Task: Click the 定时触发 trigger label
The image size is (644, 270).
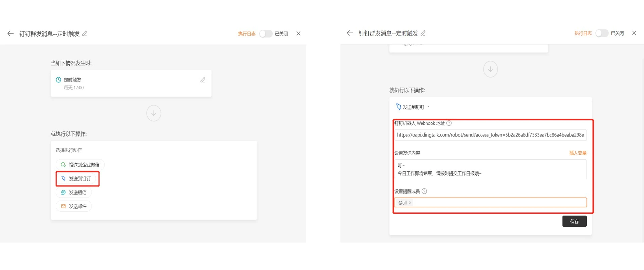Action: pyautogui.click(x=72, y=80)
